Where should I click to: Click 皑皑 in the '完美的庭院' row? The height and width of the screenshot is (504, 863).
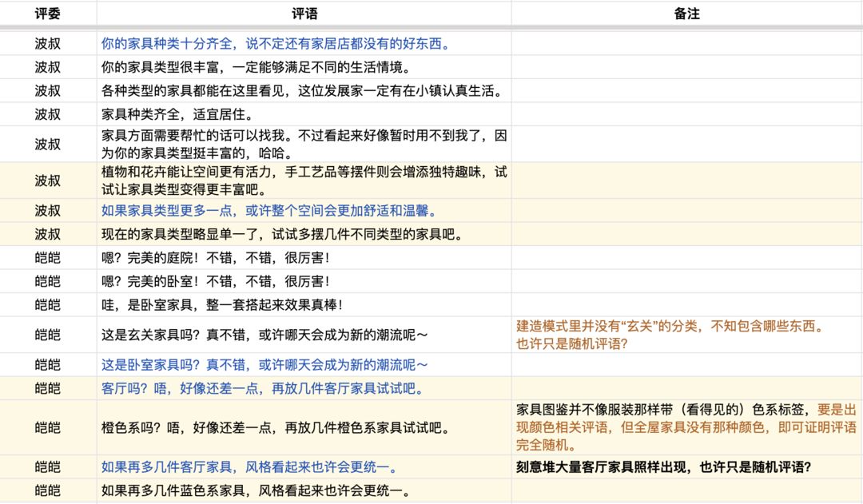pyautogui.click(x=48, y=257)
